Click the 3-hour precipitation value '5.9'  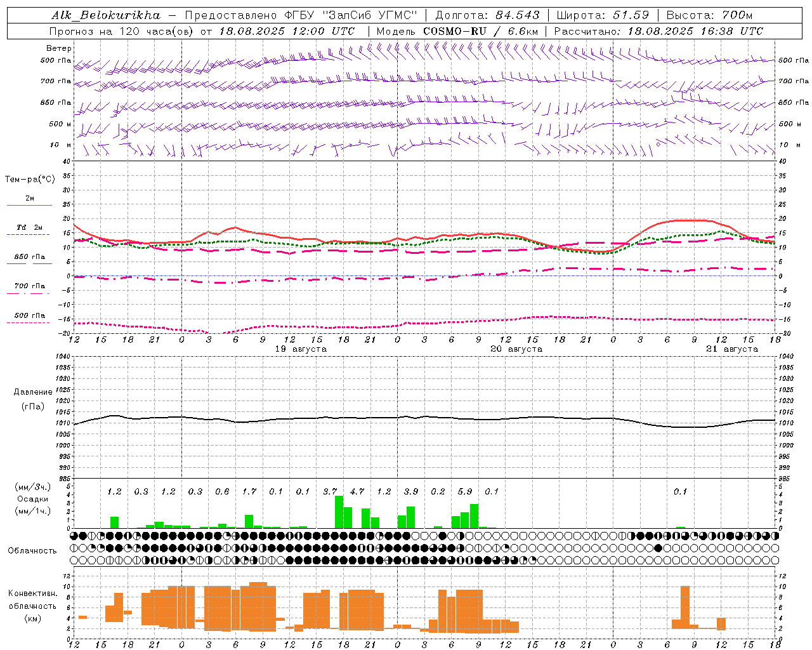pyautogui.click(x=465, y=491)
